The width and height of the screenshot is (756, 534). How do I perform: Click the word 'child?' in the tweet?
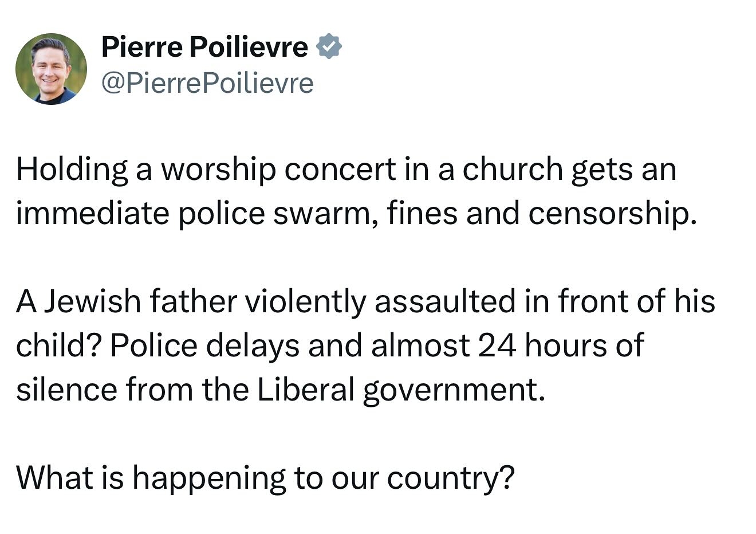(59, 345)
